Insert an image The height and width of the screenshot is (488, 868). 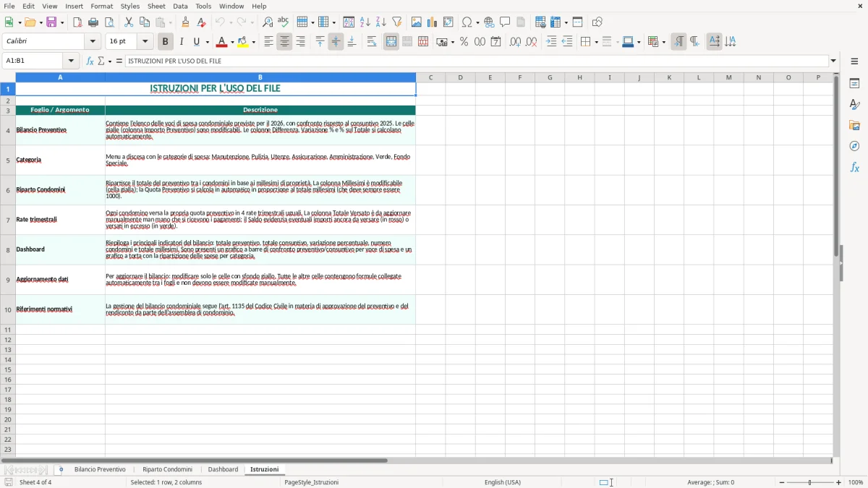(x=417, y=22)
